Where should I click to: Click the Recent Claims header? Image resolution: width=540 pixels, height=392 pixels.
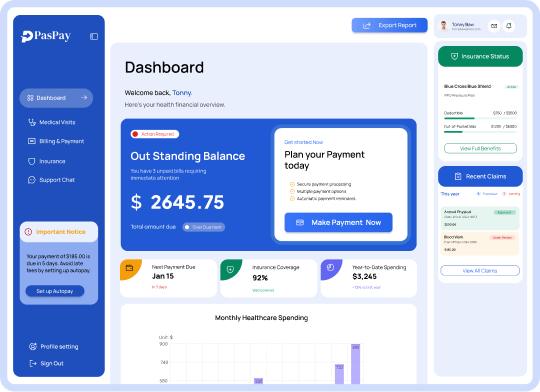coord(480,176)
